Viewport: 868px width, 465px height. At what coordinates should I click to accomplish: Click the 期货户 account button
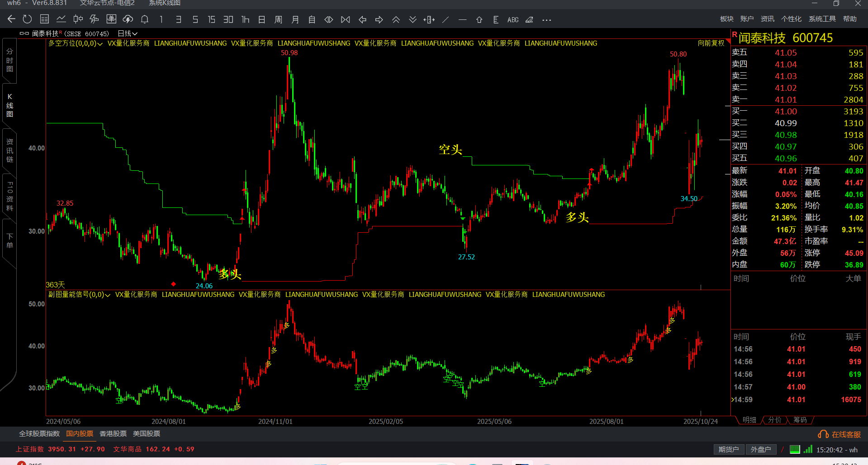click(x=729, y=450)
